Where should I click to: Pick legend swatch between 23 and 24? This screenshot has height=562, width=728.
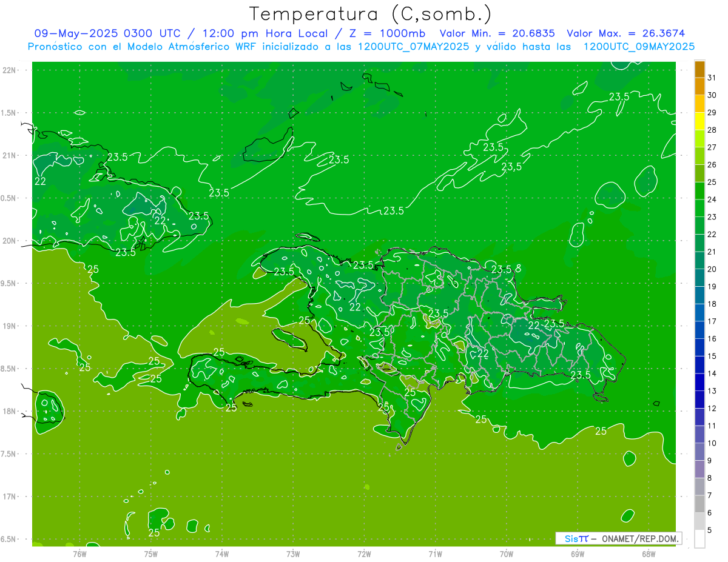tap(699, 209)
